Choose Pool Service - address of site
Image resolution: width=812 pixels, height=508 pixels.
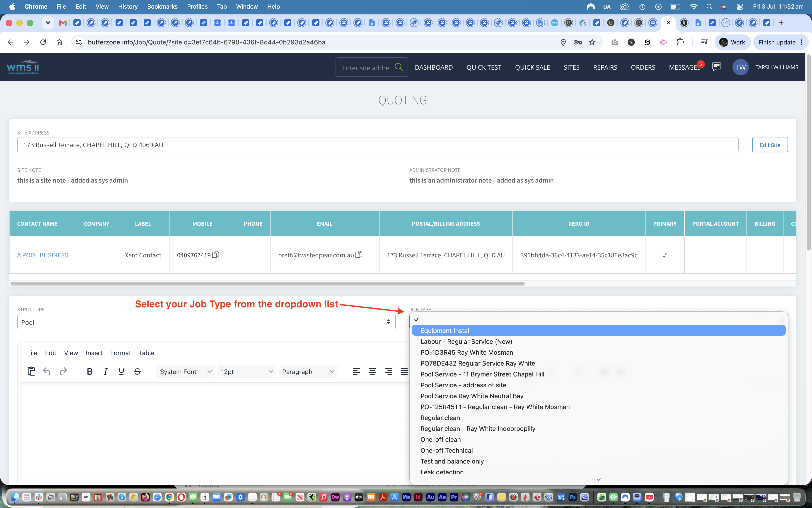[x=599, y=385]
